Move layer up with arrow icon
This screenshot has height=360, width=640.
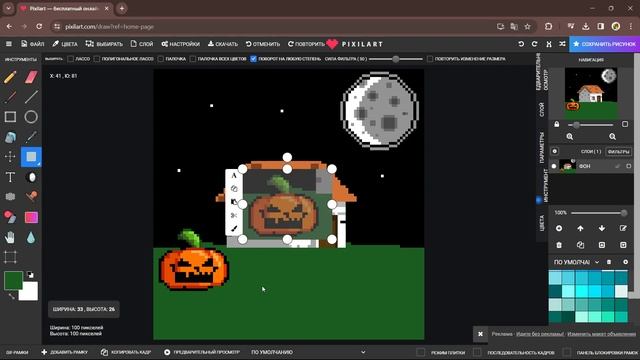pos(580,228)
